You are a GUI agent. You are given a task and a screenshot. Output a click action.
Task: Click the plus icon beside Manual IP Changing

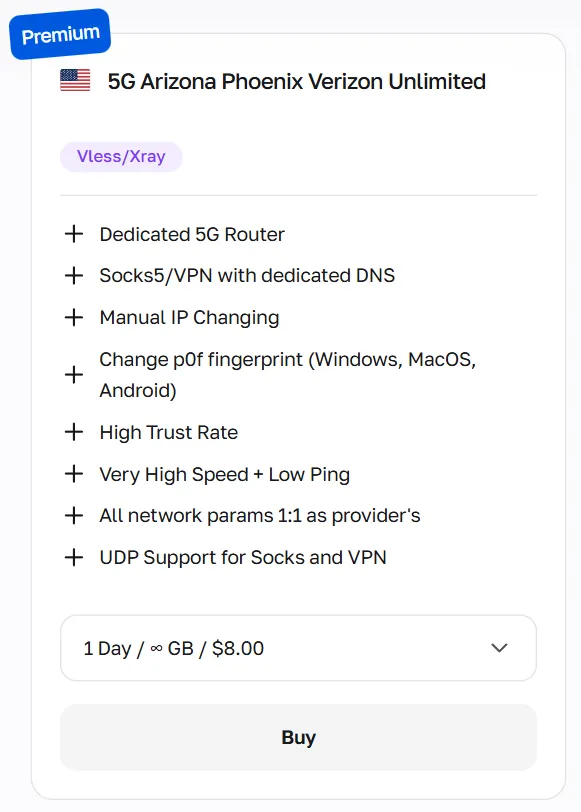pos(74,317)
